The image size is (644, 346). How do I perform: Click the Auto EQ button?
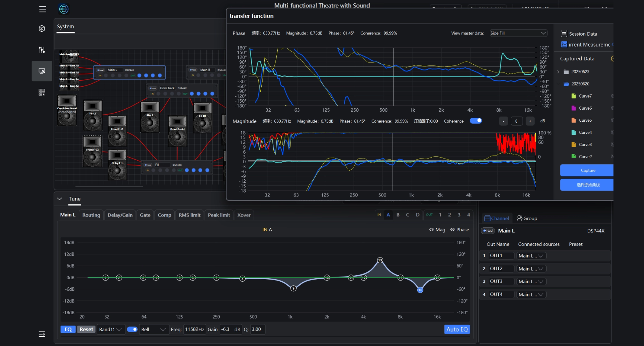click(x=457, y=329)
